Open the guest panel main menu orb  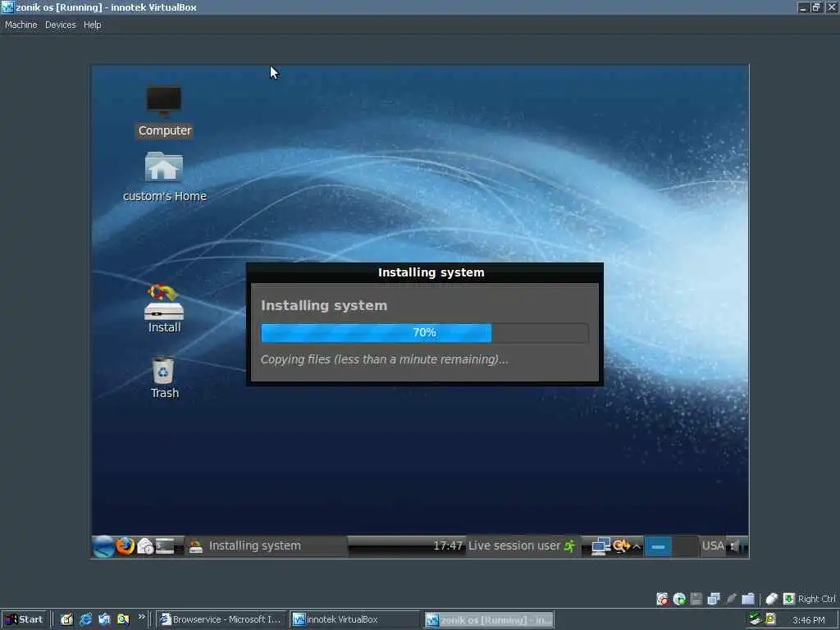pyautogui.click(x=103, y=546)
